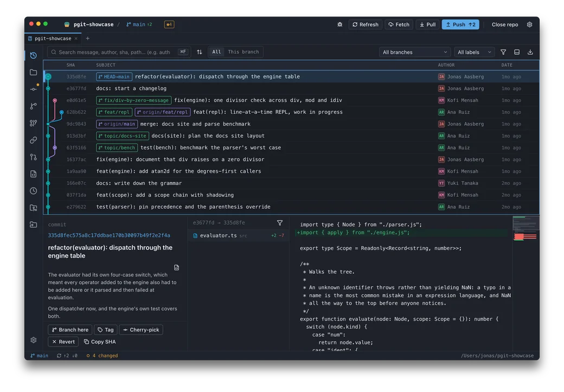564x392 pixels.
Task: Toggle the sort order arrows icon
Action: [x=199, y=52]
